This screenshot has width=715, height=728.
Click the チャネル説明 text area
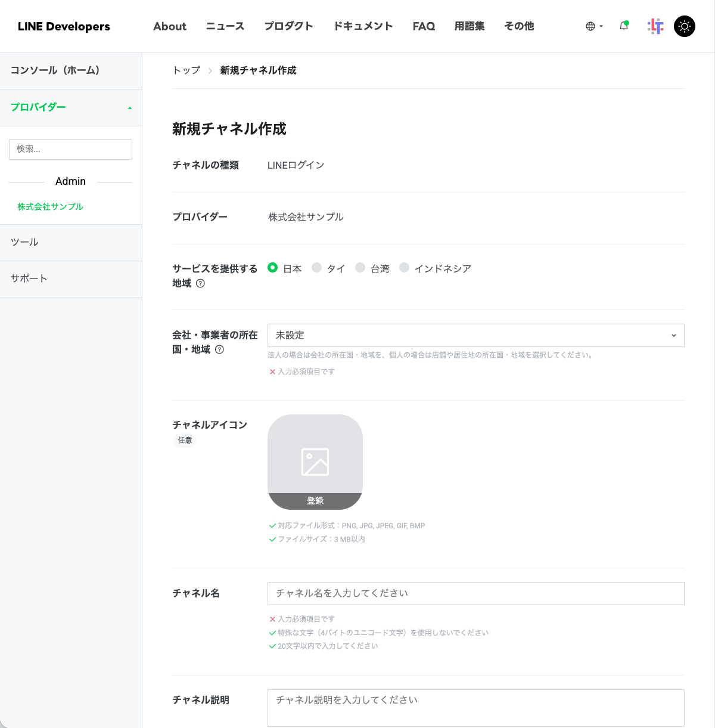click(476, 708)
